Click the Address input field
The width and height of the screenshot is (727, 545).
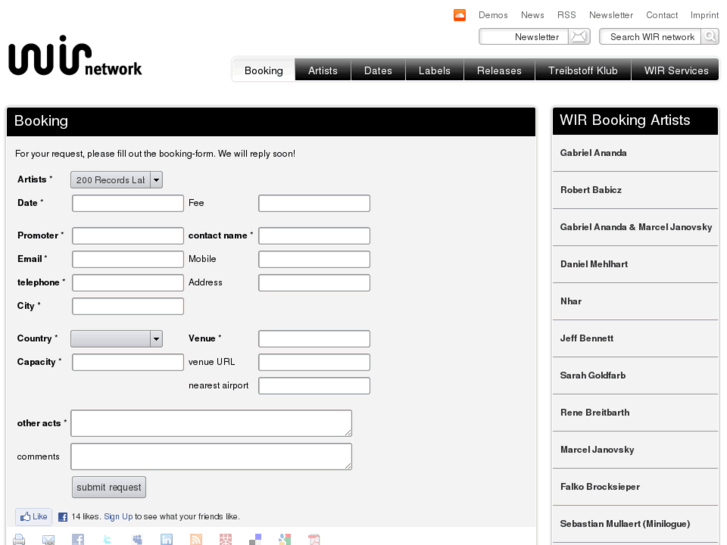click(x=314, y=283)
